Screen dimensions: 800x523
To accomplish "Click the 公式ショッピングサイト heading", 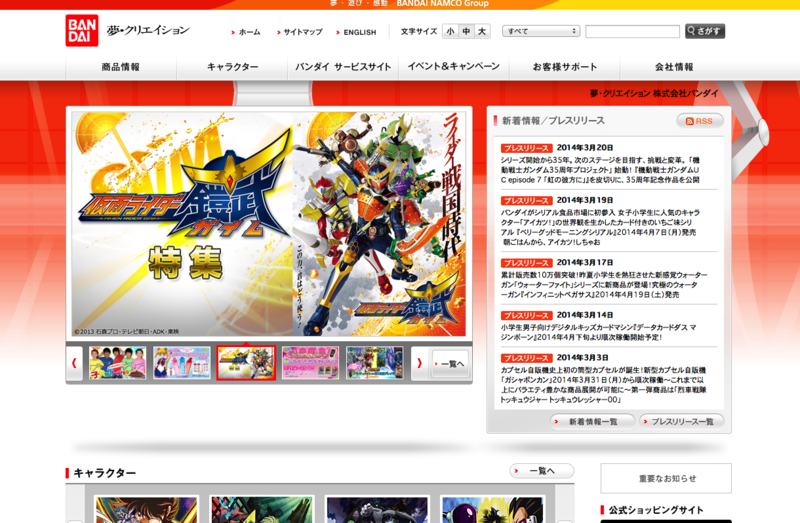I will [x=656, y=510].
